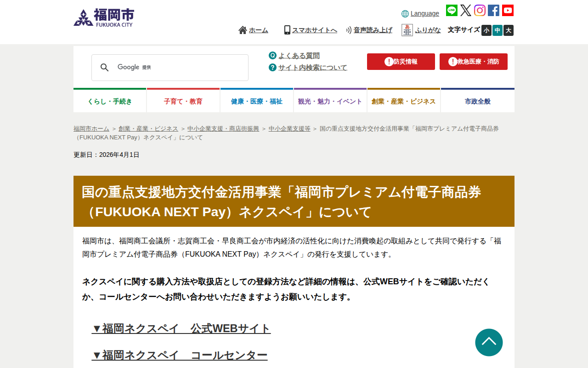588x368 pixels.
Task: Click the home icon beside ホーム
Action: tap(243, 30)
